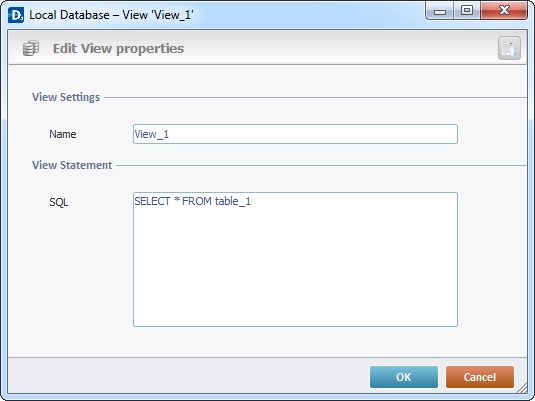Place cursor on View_1 text in Name box
This screenshot has height=401, width=535.
click(151, 134)
